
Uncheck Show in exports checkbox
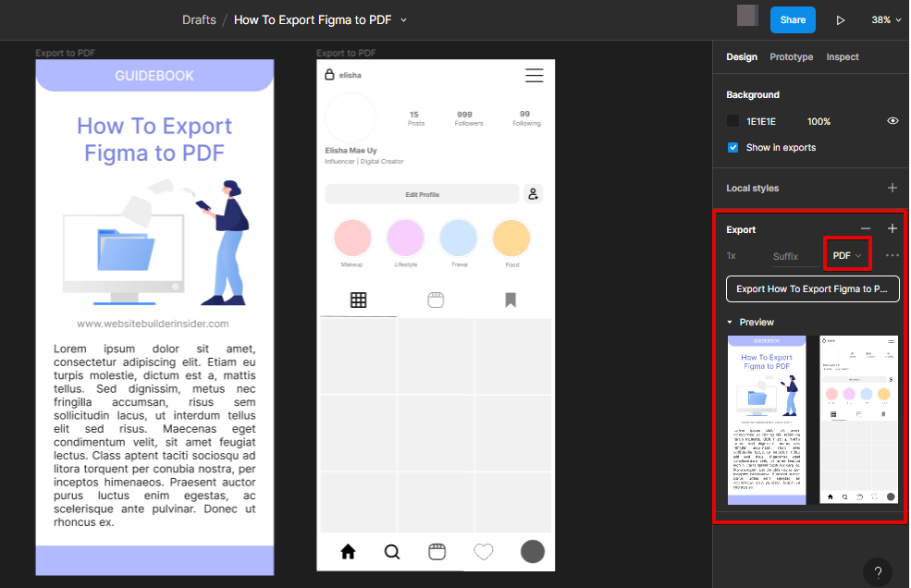click(733, 148)
